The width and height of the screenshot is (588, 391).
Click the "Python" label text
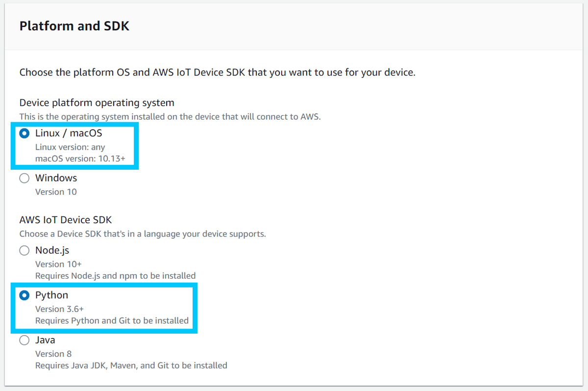(51, 295)
